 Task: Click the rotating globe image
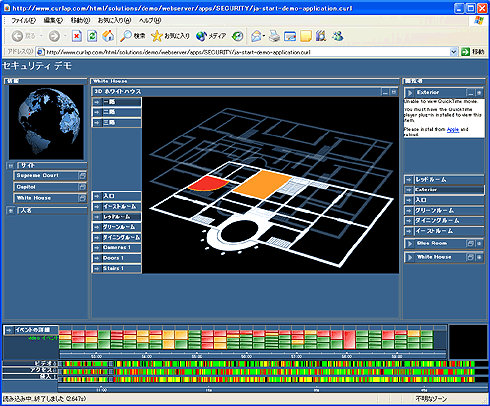[46, 122]
